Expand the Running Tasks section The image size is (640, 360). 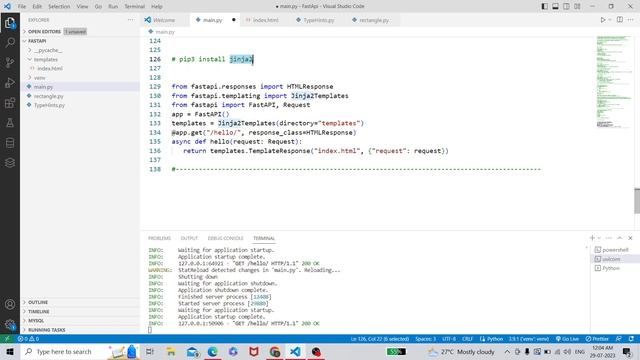coord(47,330)
